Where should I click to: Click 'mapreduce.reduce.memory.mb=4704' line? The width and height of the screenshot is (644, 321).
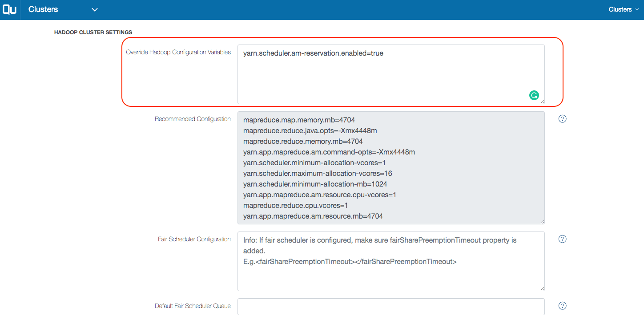click(303, 141)
